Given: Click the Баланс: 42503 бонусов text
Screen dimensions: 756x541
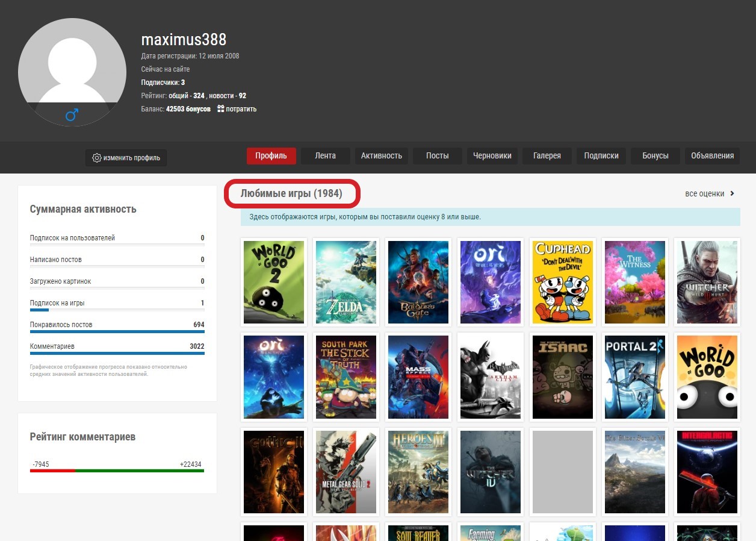Looking at the screenshot, I should [176, 109].
